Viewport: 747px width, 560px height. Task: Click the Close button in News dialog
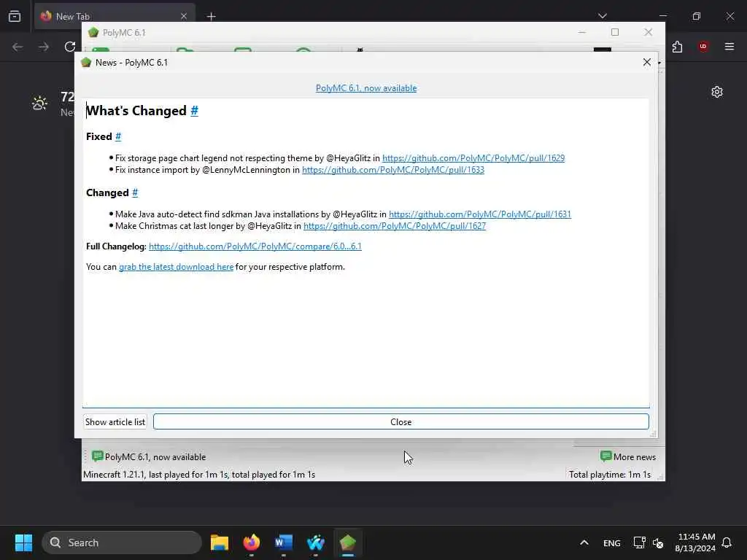point(400,422)
